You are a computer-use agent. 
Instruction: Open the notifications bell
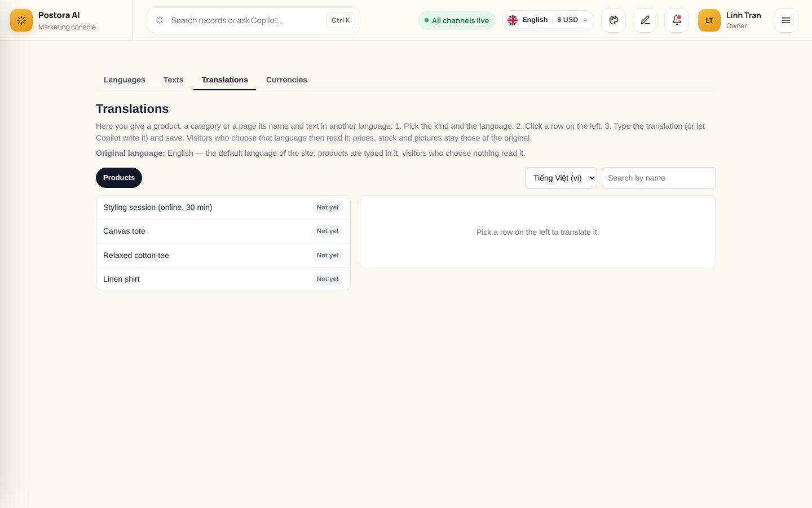tap(677, 20)
